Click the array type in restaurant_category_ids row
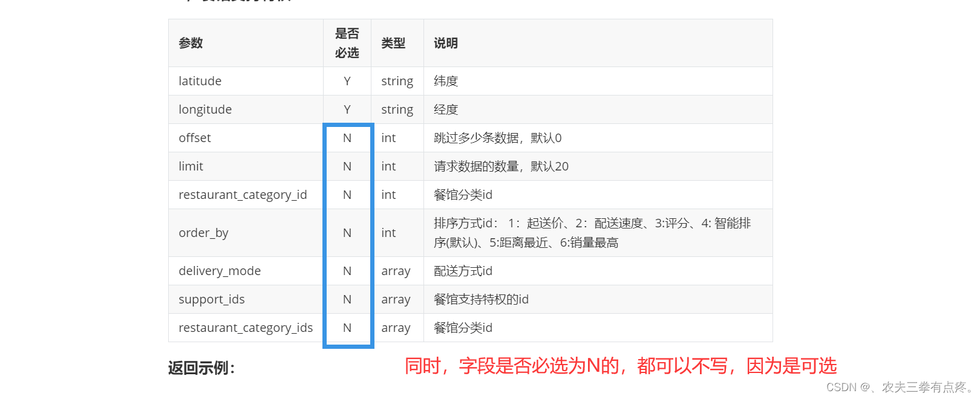The width and height of the screenshot is (980, 399). pyautogui.click(x=396, y=328)
